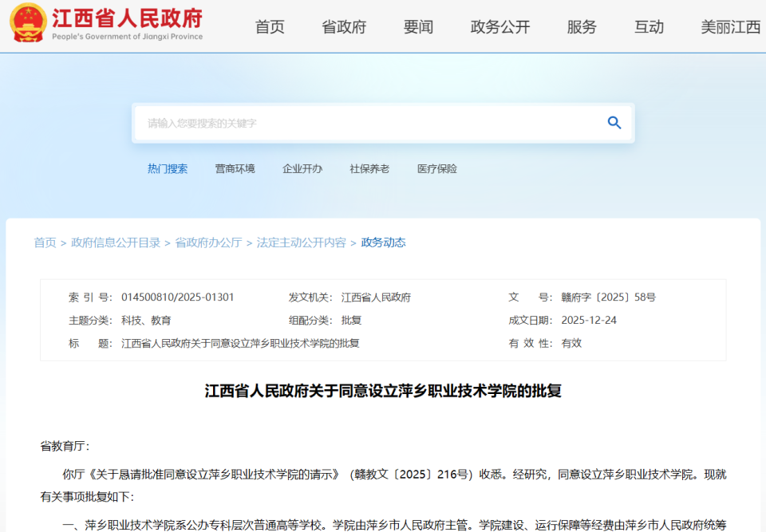Open the 要闻 navigation menu

point(418,26)
